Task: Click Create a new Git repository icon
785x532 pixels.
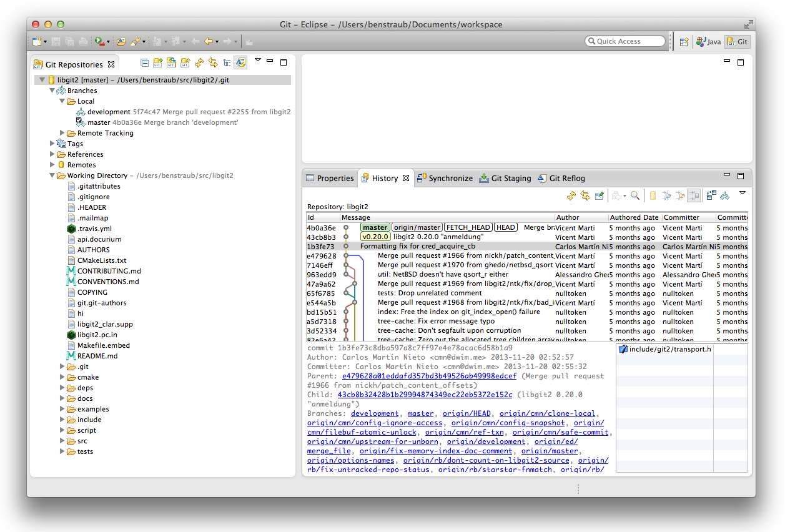Action: (185, 63)
